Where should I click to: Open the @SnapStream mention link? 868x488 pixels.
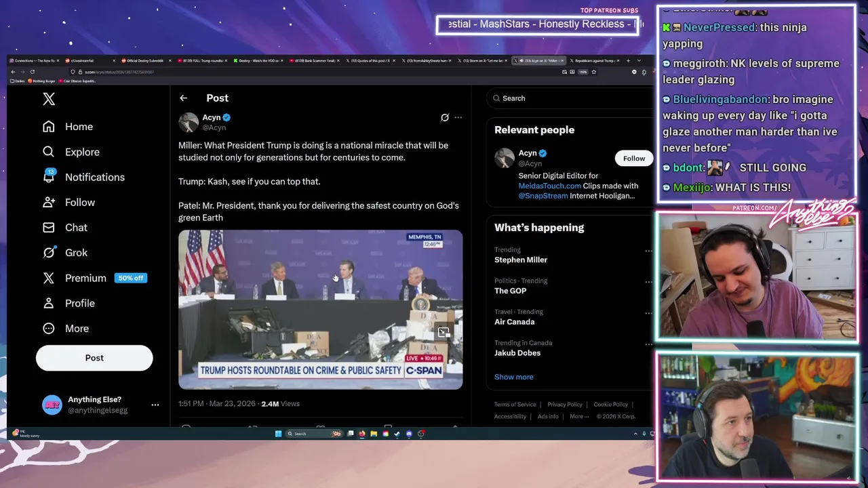pyautogui.click(x=543, y=196)
